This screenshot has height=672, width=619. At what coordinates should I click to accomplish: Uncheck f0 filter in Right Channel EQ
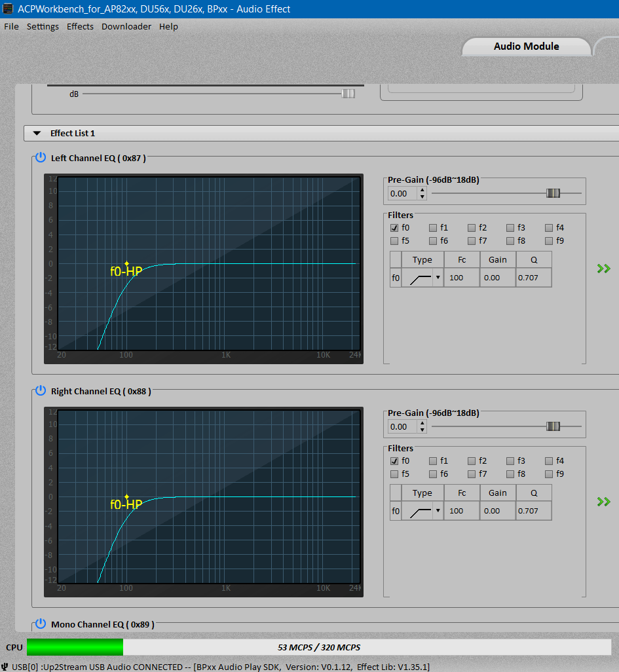coord(394,461)
